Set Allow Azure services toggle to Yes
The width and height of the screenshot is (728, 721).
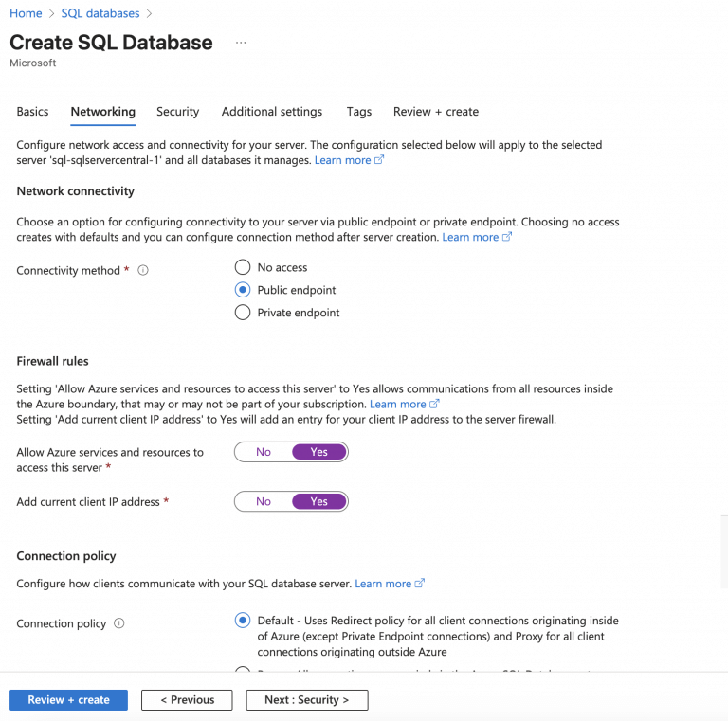[319, 452]
